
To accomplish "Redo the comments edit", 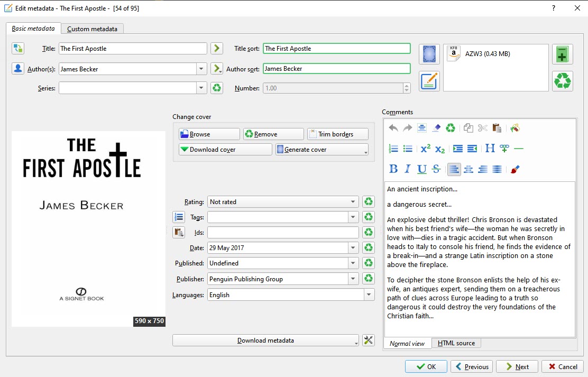I will [x=407, y=128].
